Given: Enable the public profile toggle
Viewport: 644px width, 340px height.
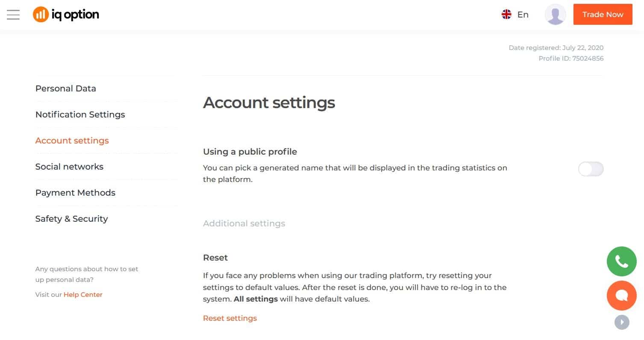Looking at the screenshot, I should pos(591,169).
